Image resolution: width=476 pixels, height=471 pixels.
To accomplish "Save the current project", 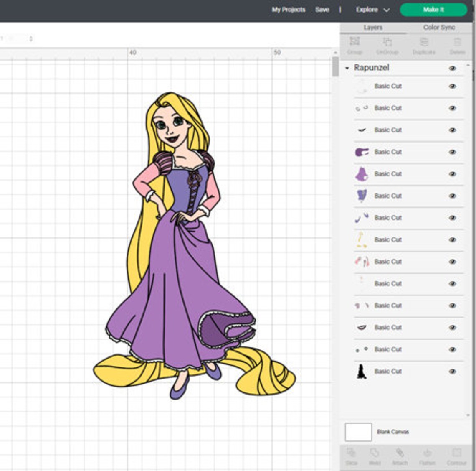I will 322,10.
